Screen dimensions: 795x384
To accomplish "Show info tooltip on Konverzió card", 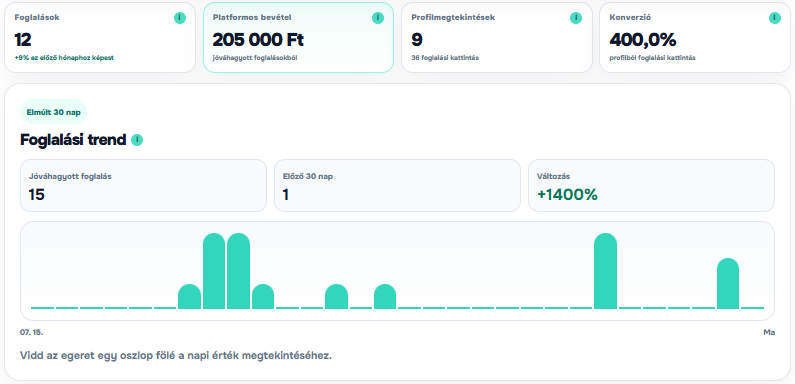I will pyautogui.click(x=775, y=18).
